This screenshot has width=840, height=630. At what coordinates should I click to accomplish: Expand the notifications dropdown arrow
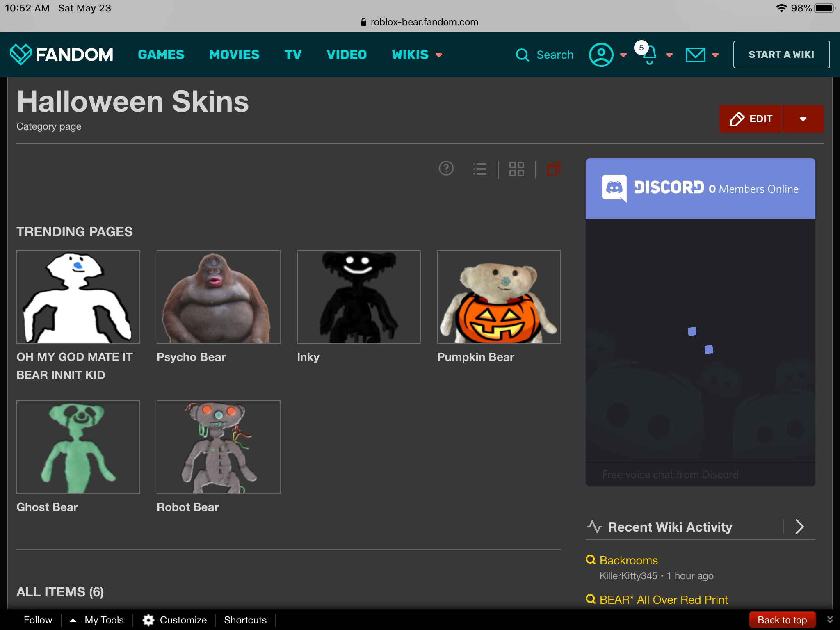click(669, 55)
